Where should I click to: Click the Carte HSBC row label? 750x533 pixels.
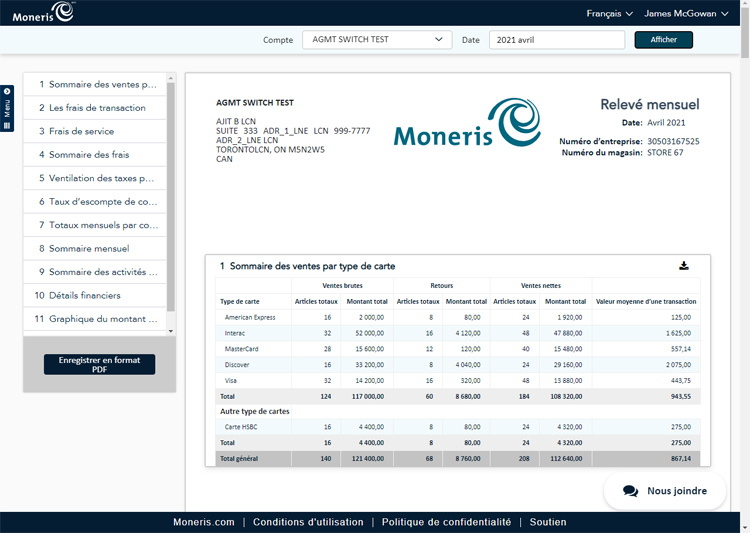click(x=241, y=427)
